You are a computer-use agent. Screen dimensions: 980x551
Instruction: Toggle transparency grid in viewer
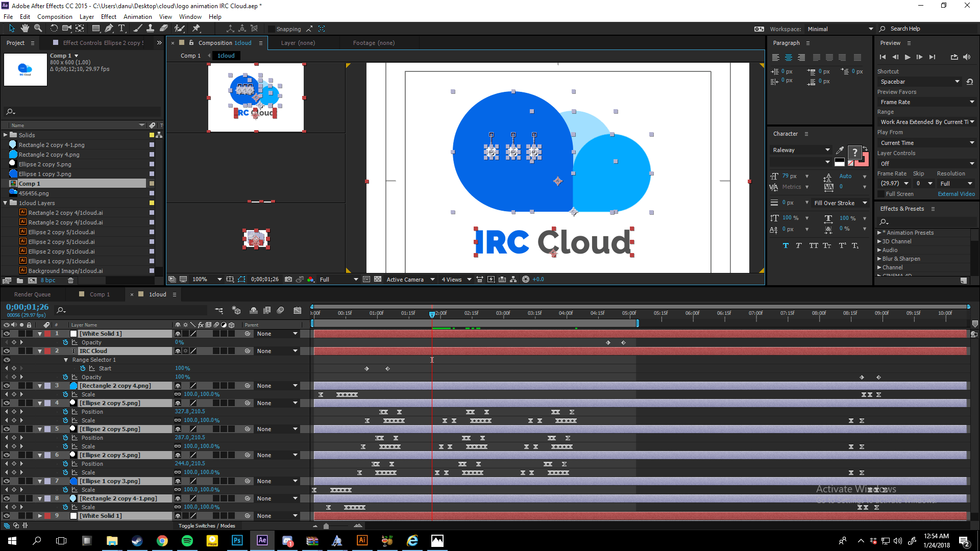pyautogui.click(x=378, y=279)
